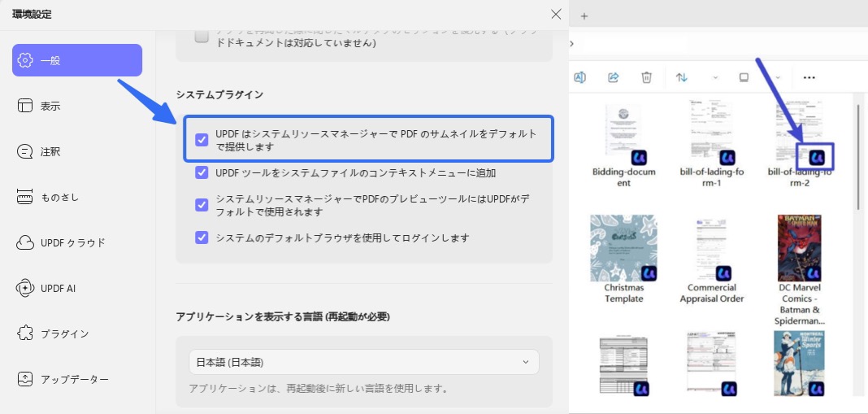Click the sort arrows icon in Explorer toolbar

tap(681, 77)
